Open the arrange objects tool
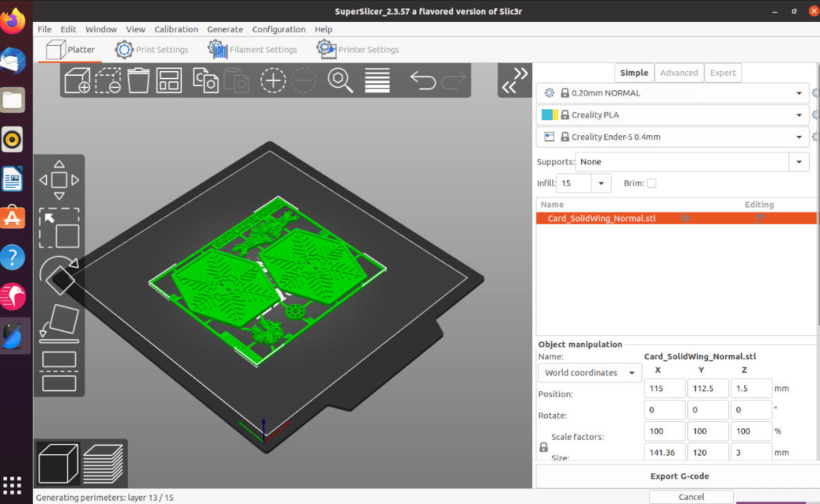This screenshot has width=820, height=504. tap(169, 80)
